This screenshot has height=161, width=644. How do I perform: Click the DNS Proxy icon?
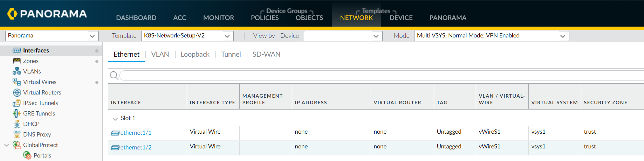point(16,134)
